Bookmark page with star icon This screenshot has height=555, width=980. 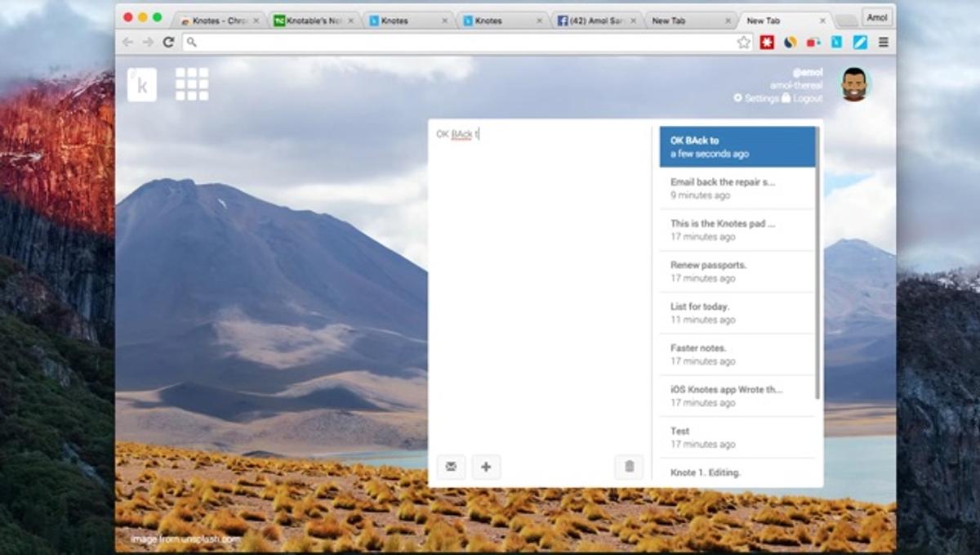(x=743, y=42)
